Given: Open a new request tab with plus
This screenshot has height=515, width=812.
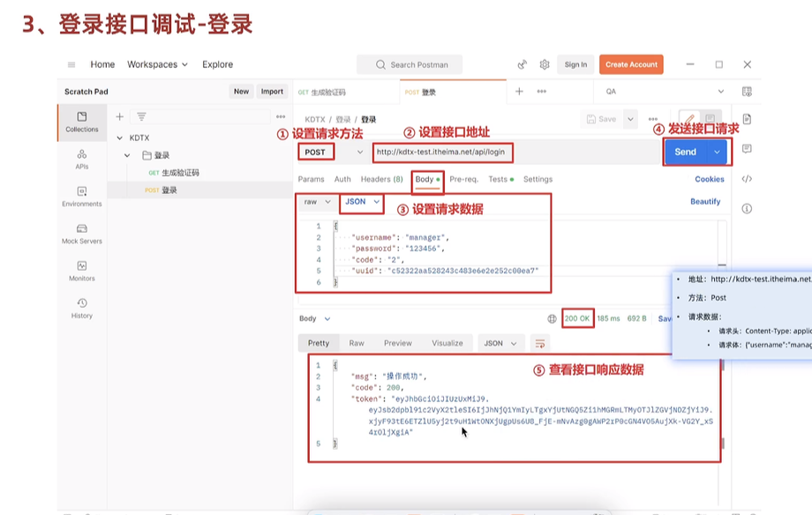Looking at the screenshot, I should 519,92.
